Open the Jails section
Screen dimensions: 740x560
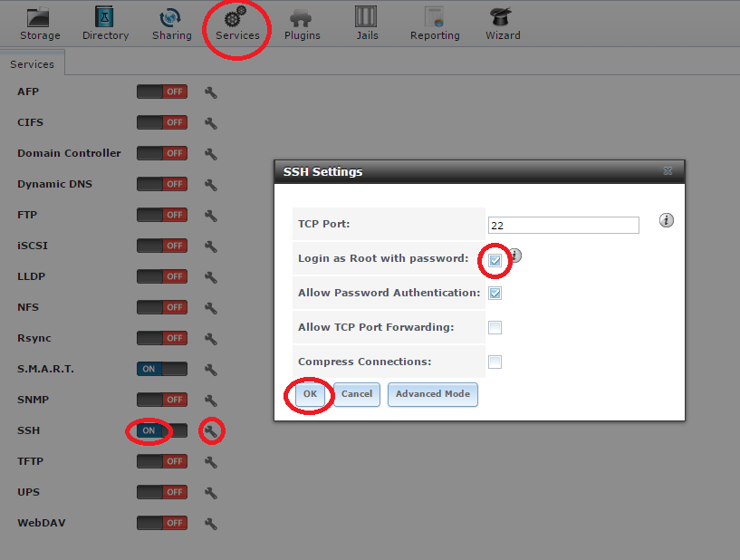pos(367,24)
